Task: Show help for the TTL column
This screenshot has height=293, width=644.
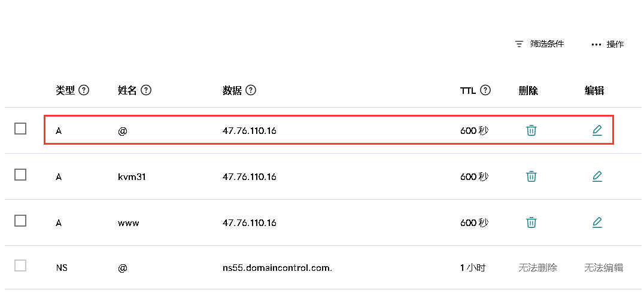Action: (x=485, y=90)
